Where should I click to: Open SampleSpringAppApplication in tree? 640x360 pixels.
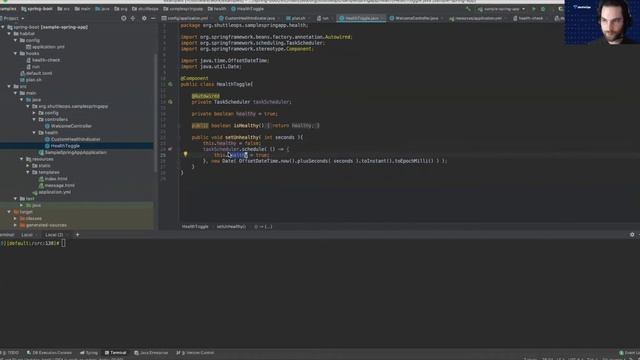click(73, 152)
